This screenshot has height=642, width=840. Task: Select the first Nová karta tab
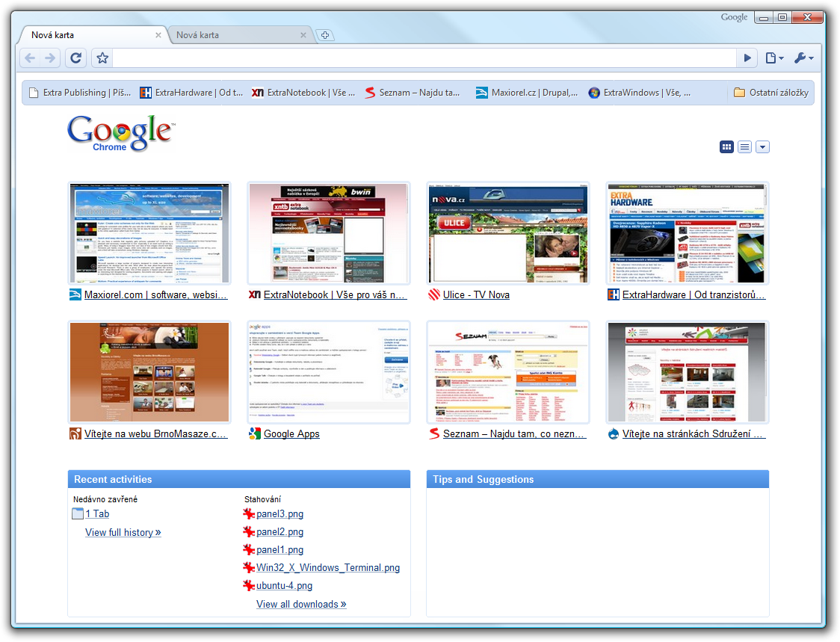[92, 35]
